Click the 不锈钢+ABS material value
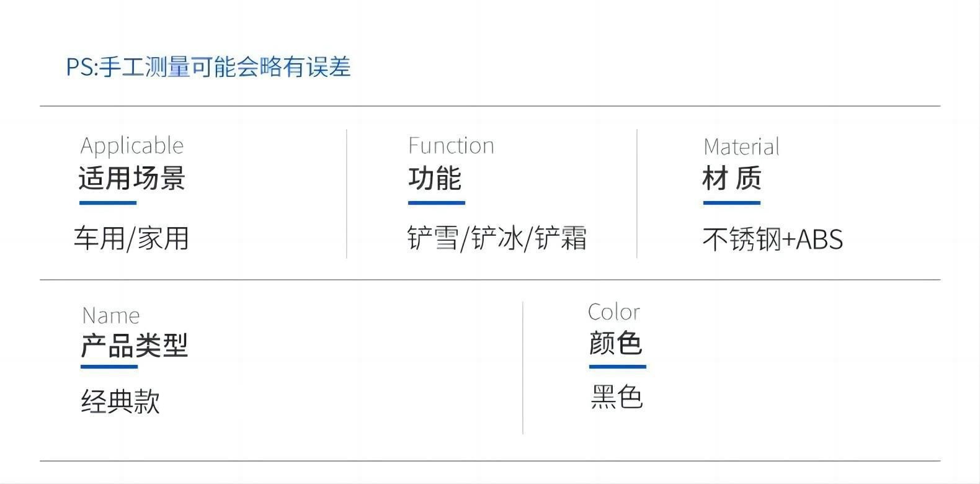Viewport: 980px width, 484px height. click(773, 240)
